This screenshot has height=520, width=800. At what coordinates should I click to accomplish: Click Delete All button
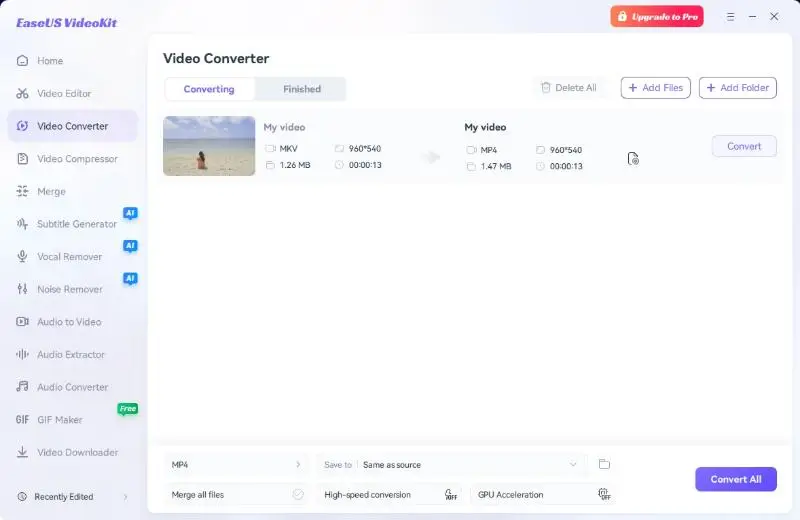click(x=568, y=88)
